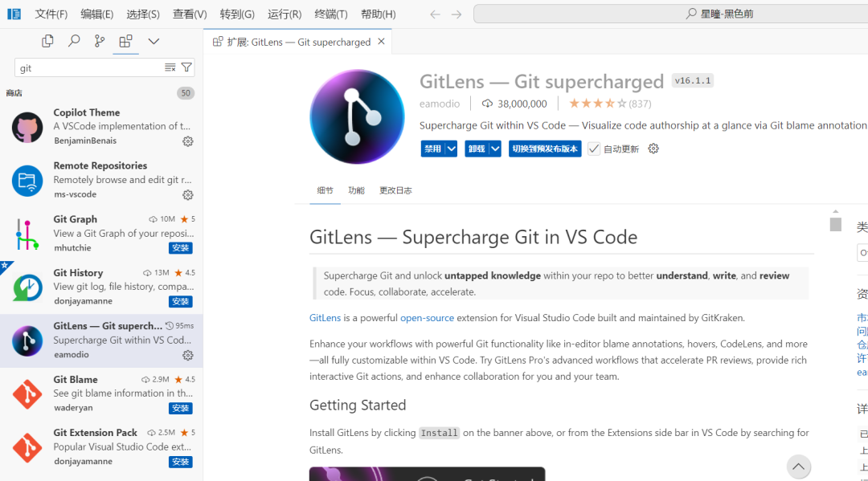Open 转到(G) menu
868x481 pixels.
[x=237, y=14]
